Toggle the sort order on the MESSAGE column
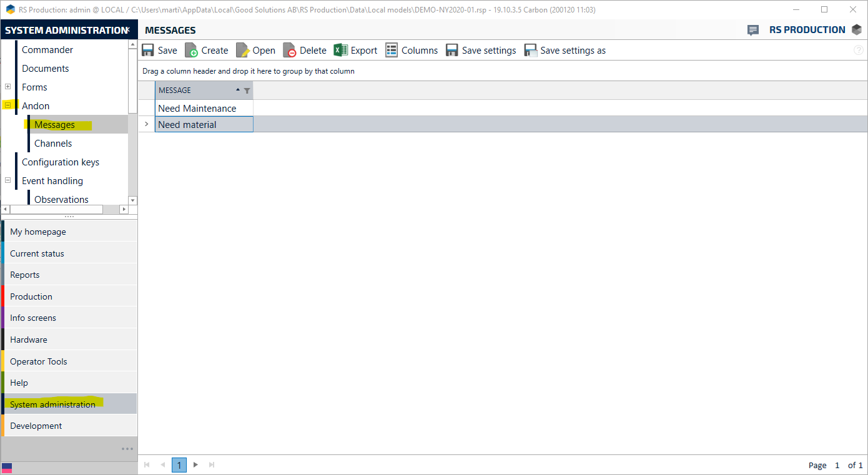The height and width of the screenshot is (475, 868). 237,90
